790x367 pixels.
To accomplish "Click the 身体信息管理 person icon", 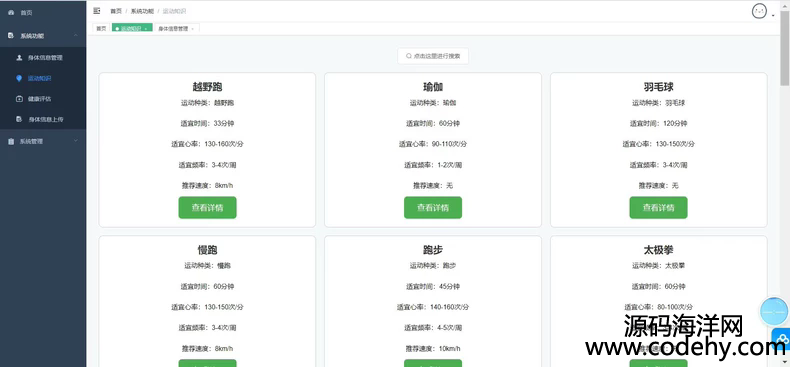I will [19, 57].
